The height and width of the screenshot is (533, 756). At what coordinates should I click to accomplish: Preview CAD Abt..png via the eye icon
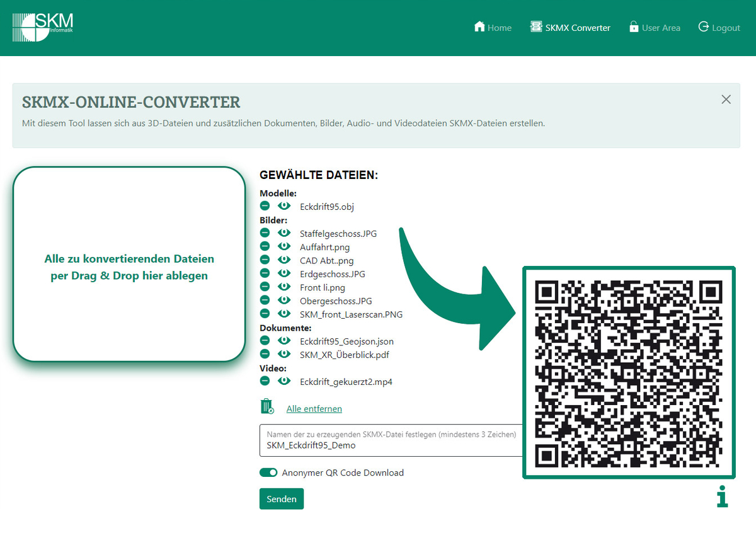pos(284,260)
